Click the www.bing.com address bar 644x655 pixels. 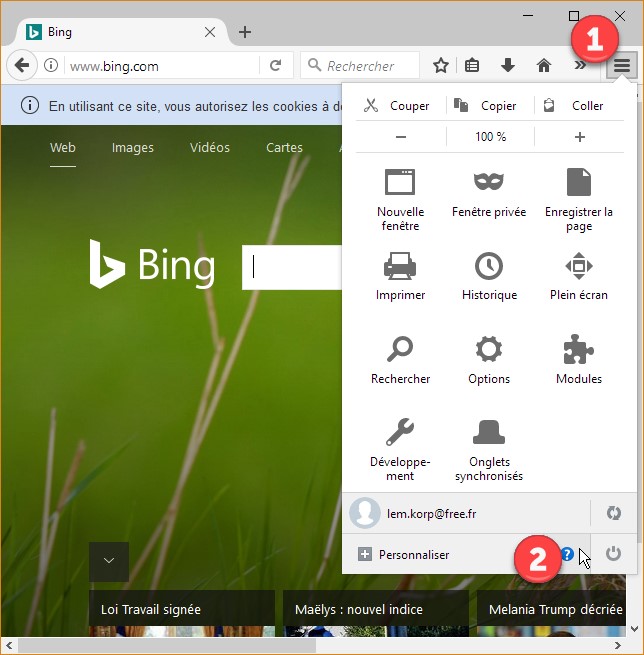click(163, 66)
